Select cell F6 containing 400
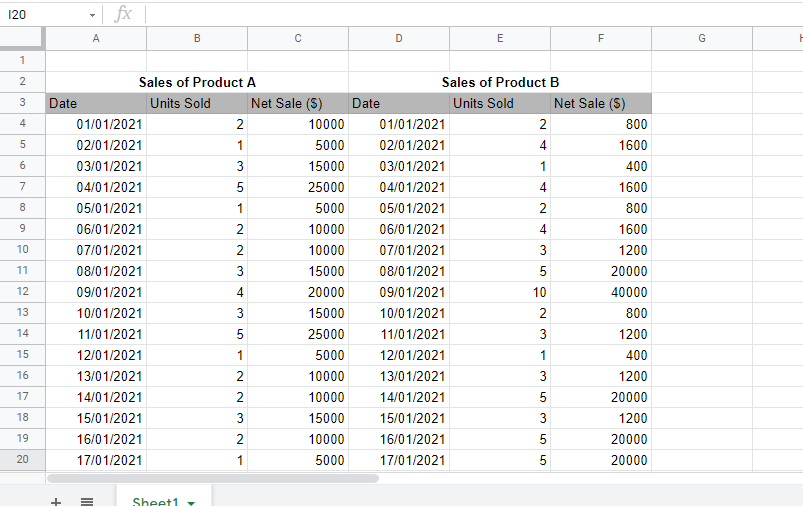The height and width of the screenshot is (506, 803). pyautogui.click(x=601, y=166)
